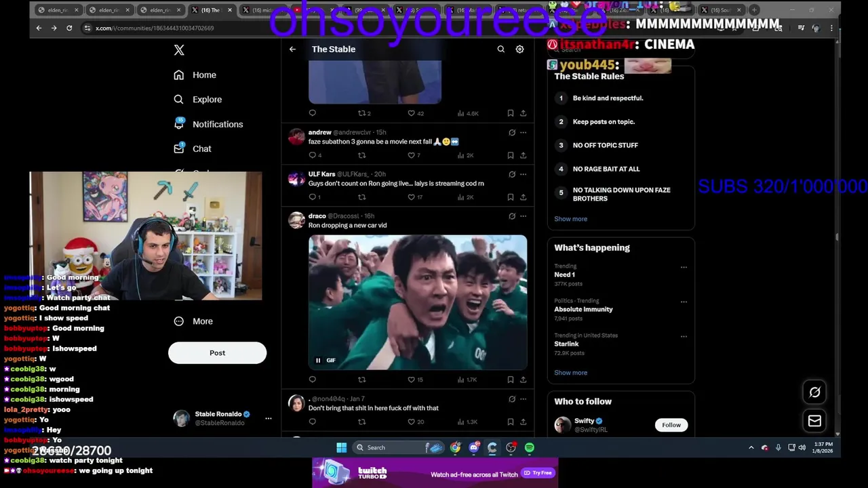Show hidden system tray icons
This screenshot has height=488, width=868.
(x=751, y=447)
